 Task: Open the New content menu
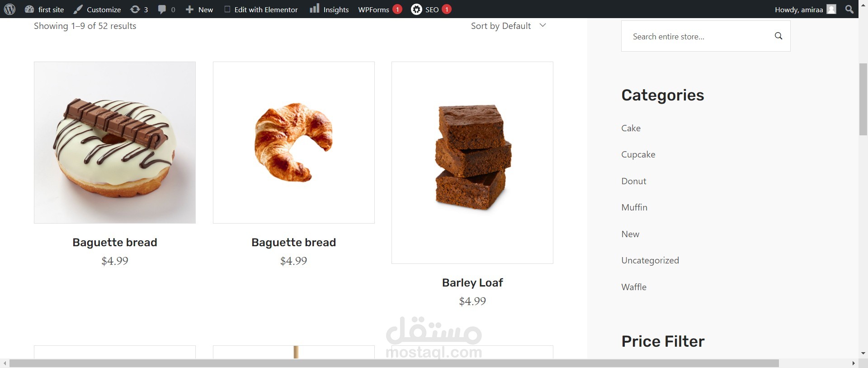199,10
